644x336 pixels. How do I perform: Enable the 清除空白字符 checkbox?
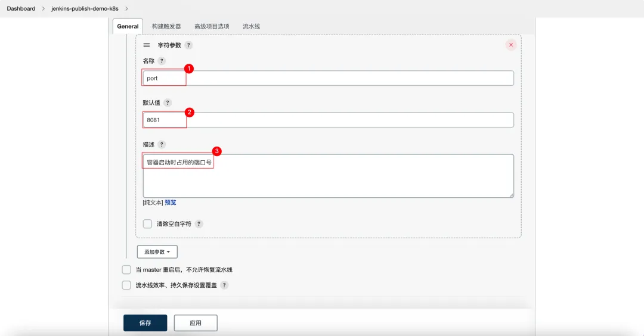click(x=147, y=224)
